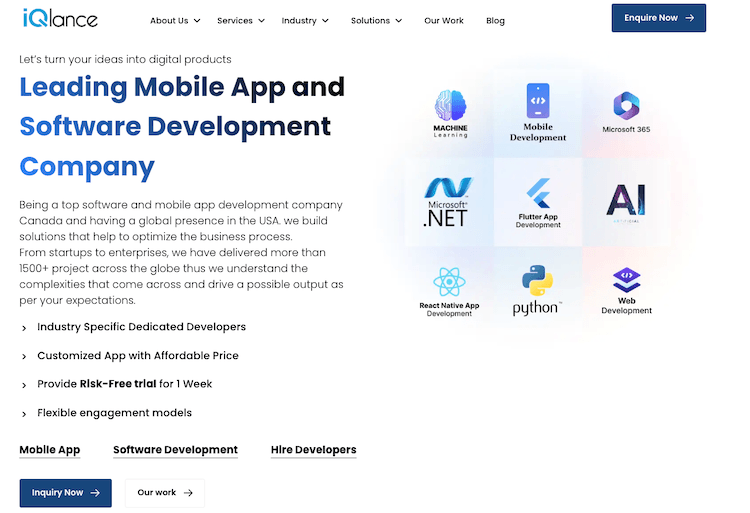The width and height of the screenshot is (750, 513).
Task: Click the Web Development stack icon
Action: click(626, 280)
